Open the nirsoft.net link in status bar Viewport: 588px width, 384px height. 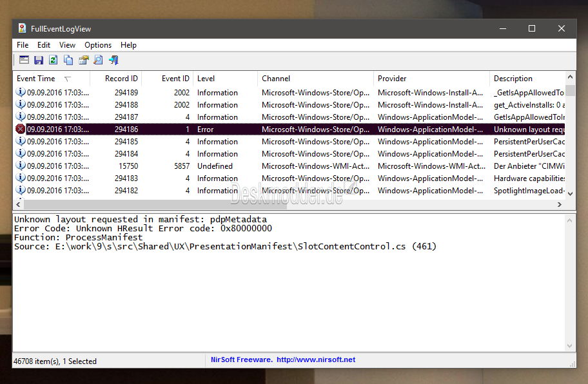click(x=316, y=360)
